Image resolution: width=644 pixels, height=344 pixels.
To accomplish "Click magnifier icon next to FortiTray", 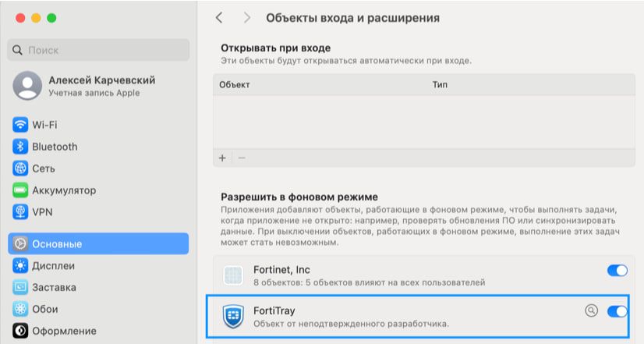I will [x=592, y=310].
